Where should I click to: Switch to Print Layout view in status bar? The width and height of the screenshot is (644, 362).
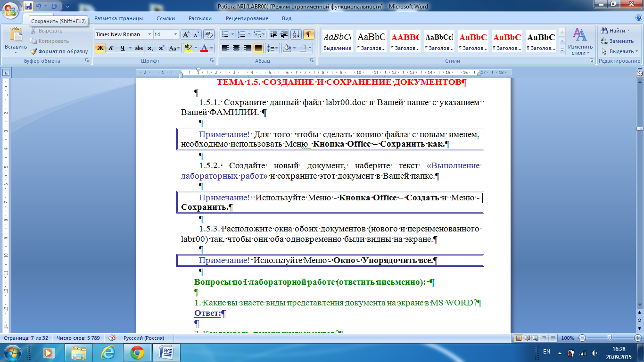click(519, 338)
